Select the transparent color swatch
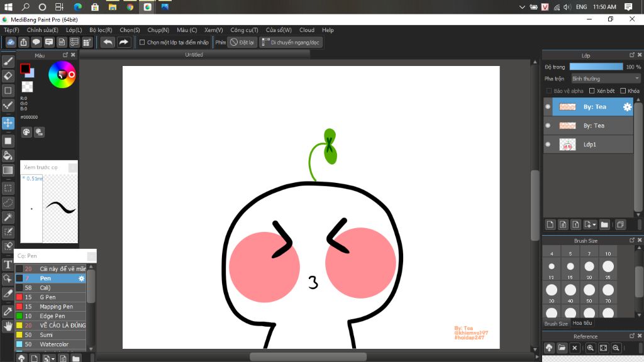This screenshot has height=362, width=644. [x=27, y=87]
